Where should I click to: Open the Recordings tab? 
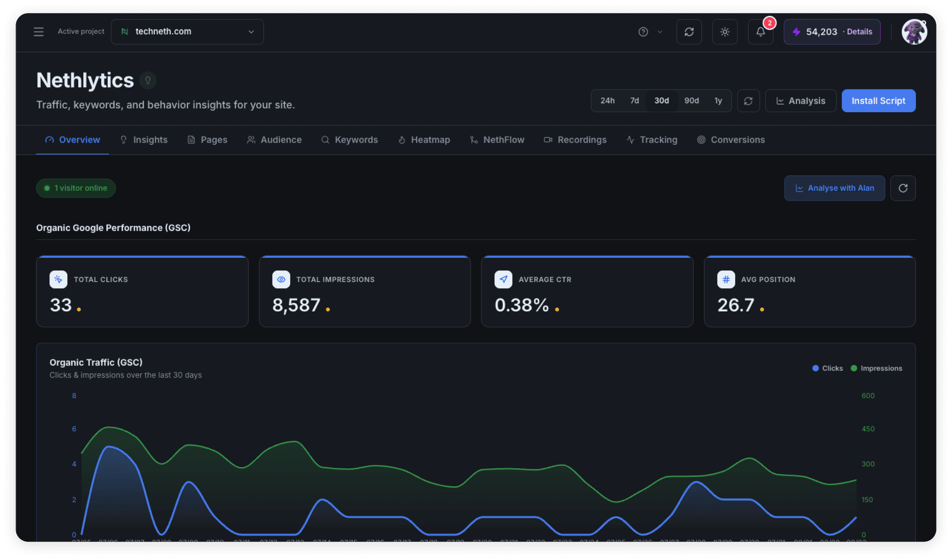pos(575,140)
